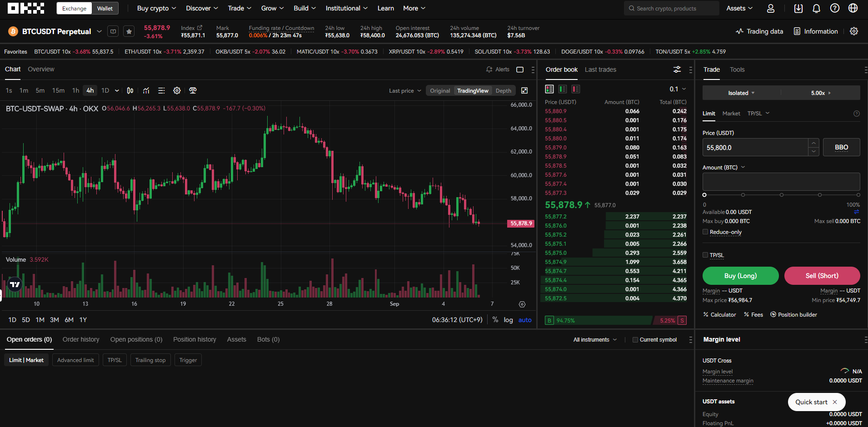Expand the All instruments filter
Viewport: 868px width, 427px height.
tap(595, 340)
